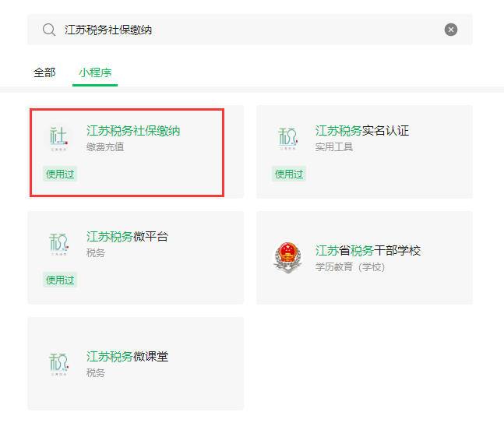Clear the search text with the X icon
This screenshot has width=504, height=423.
tap(451, 30)
